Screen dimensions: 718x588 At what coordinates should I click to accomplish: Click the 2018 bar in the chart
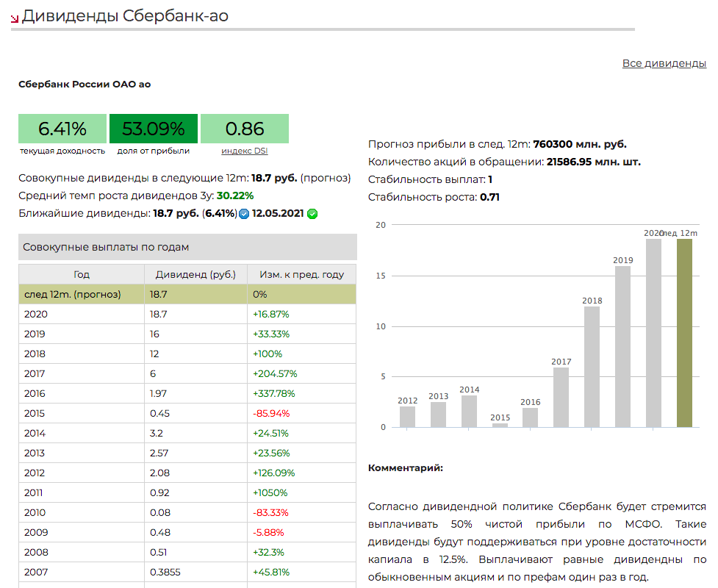click(592, 367)
